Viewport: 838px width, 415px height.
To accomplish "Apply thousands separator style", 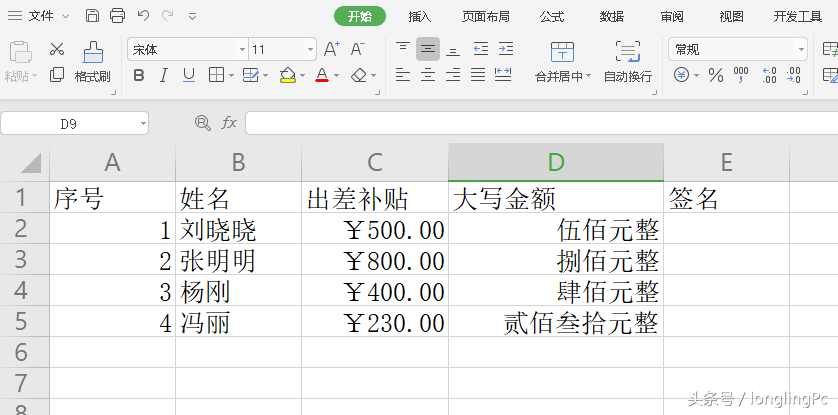I will pyautogui.click(x=741, y=75).
